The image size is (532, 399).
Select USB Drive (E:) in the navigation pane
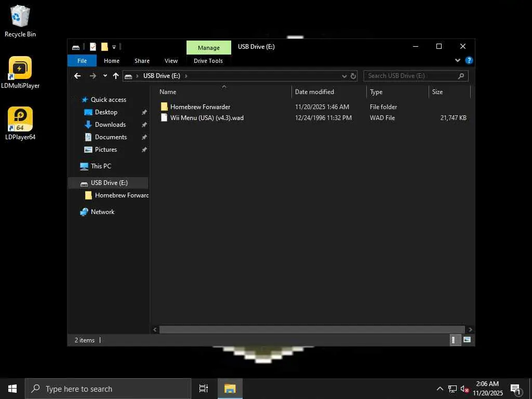point(109,183)
